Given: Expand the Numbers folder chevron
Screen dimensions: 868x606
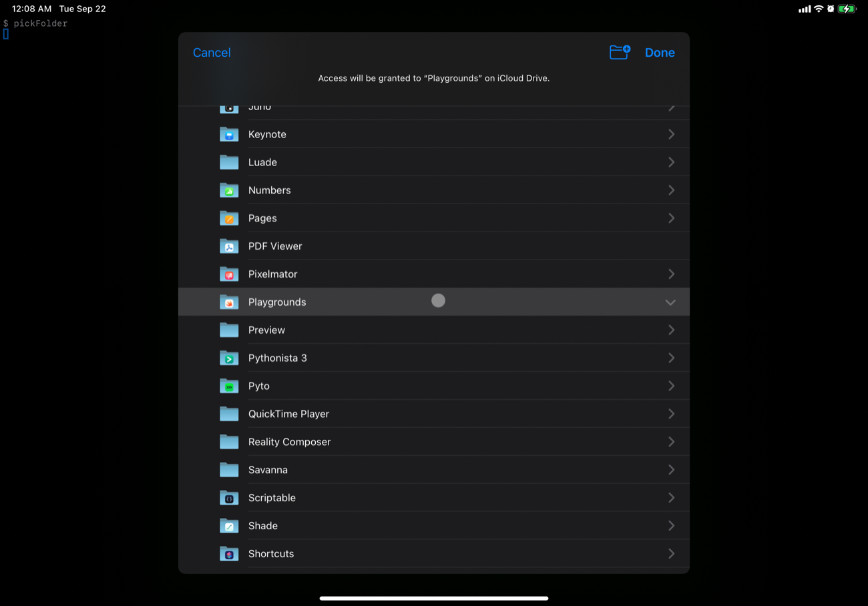Looking at the screenshot, I should pos(671,190).
